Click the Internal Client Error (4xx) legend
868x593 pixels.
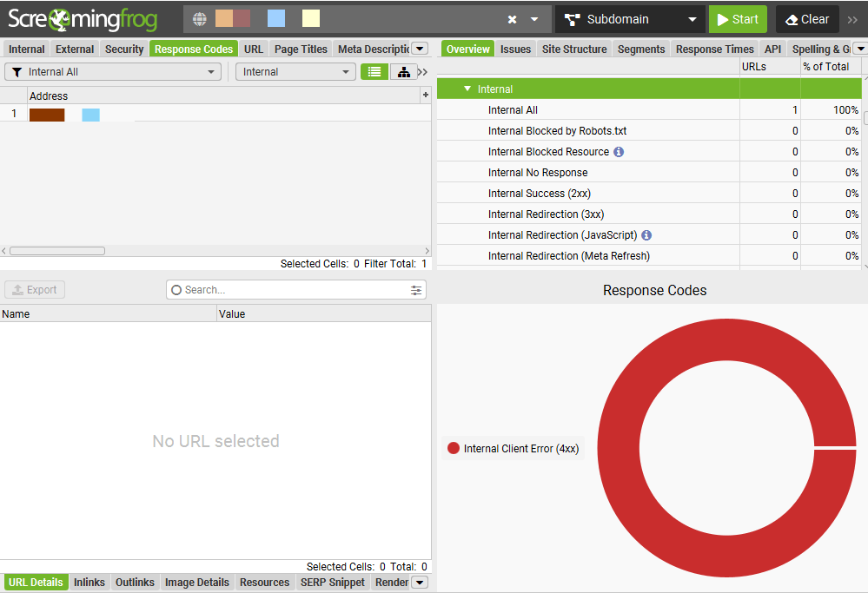point(514,449)
